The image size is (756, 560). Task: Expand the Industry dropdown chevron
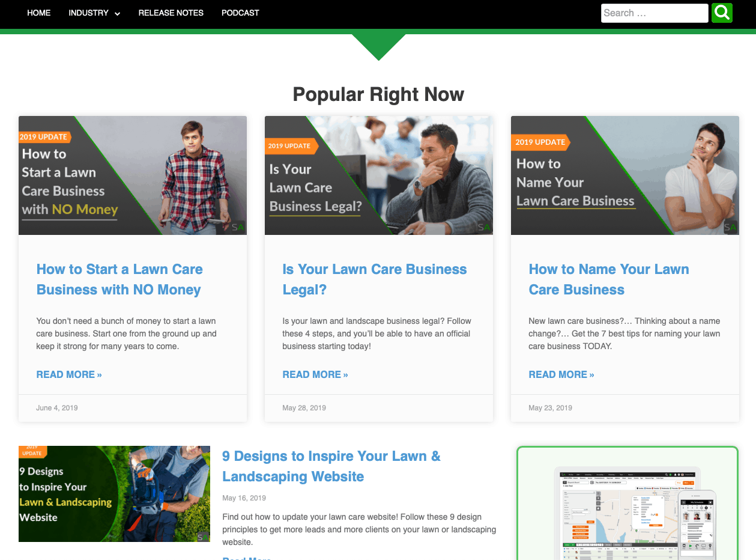pos(117,14)
